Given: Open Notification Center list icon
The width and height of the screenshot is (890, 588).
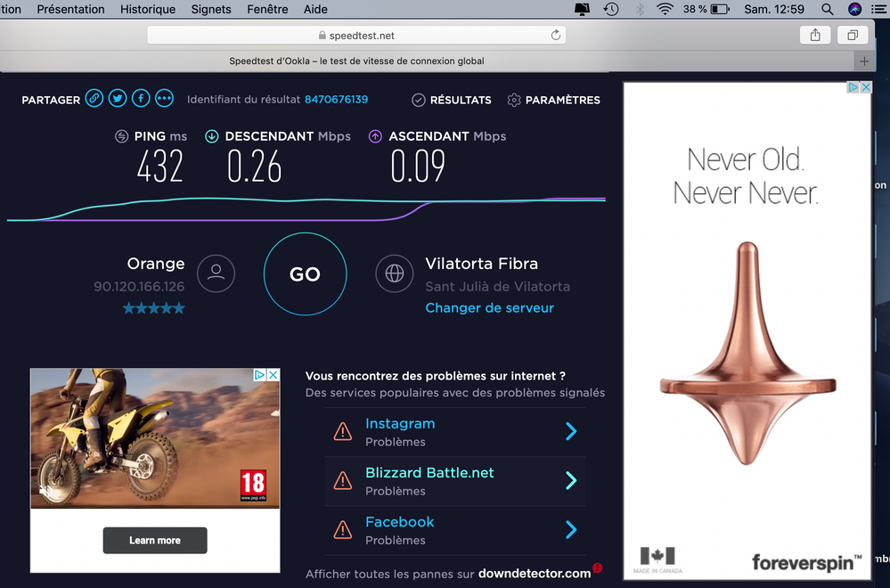Looking at the screenshot, I should pyautogui.click(x=878, y=9).
